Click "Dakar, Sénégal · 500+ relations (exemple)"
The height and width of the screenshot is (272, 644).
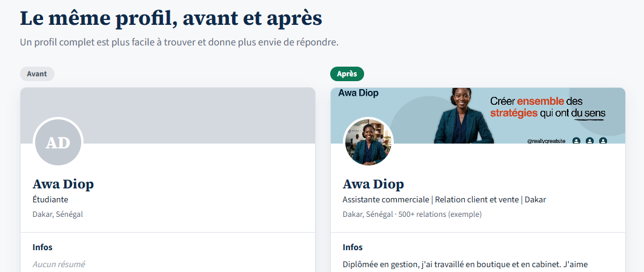coord(413,214)
